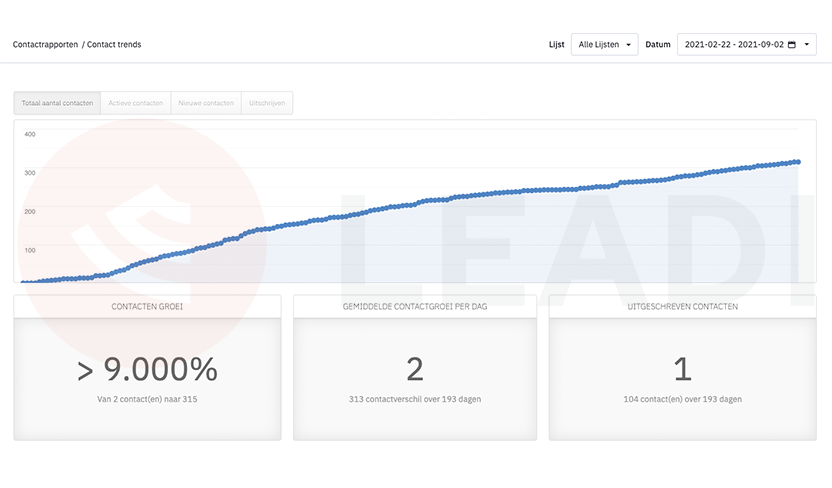
Task: Click the Datum label
Action: click(658, 45)
